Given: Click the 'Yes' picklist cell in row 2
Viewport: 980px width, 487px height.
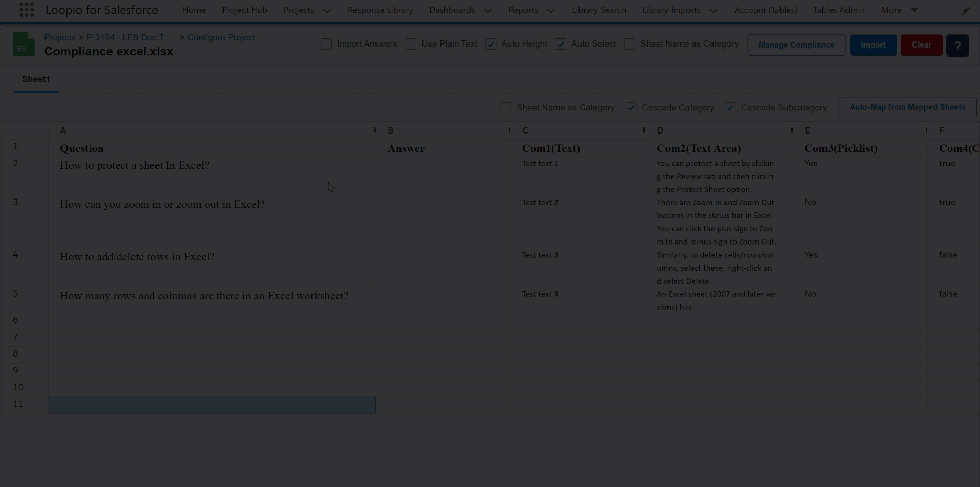Looking at the screenshot, I should pyautogui.click(x=860, y=175).
